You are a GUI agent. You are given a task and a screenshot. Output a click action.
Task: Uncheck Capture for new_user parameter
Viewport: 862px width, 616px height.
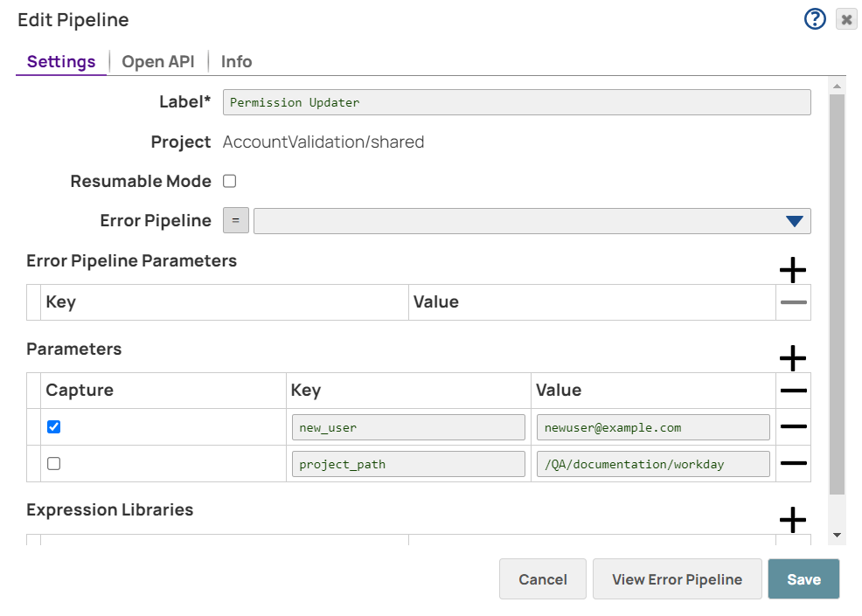pos(54,427)
